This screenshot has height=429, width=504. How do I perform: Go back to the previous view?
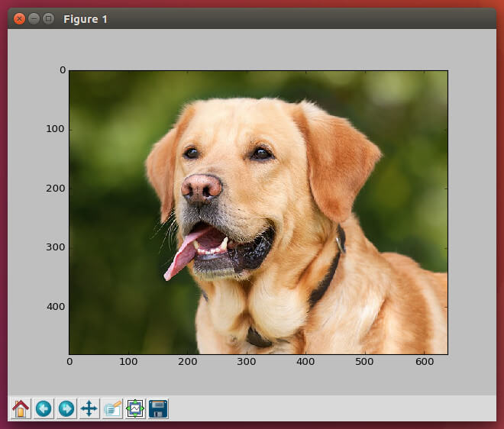pos(44,408)
